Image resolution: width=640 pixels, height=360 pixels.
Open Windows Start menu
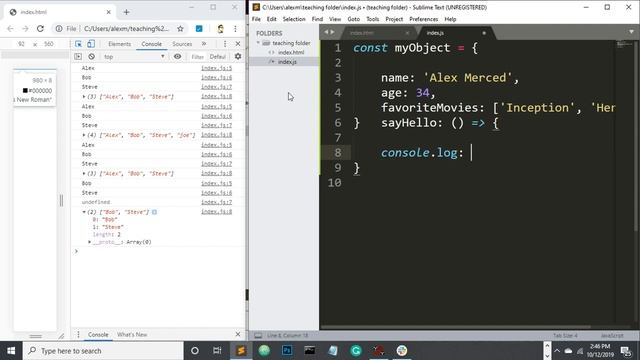click(x=11, y=351)
